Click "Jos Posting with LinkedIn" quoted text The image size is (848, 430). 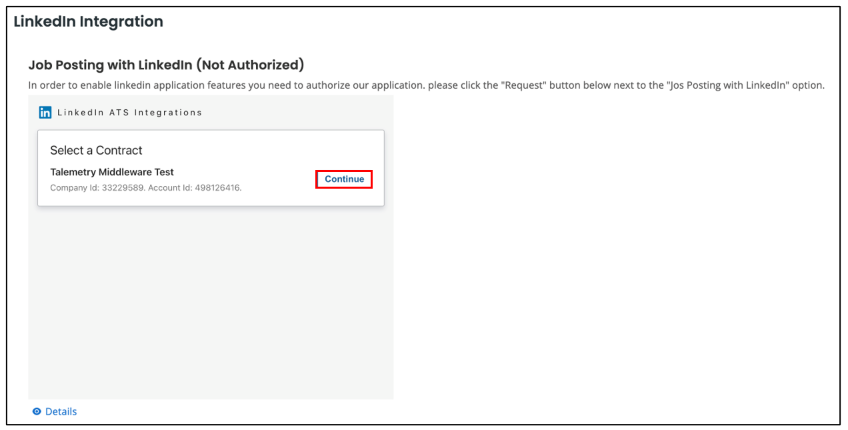[x=728, y=85]
